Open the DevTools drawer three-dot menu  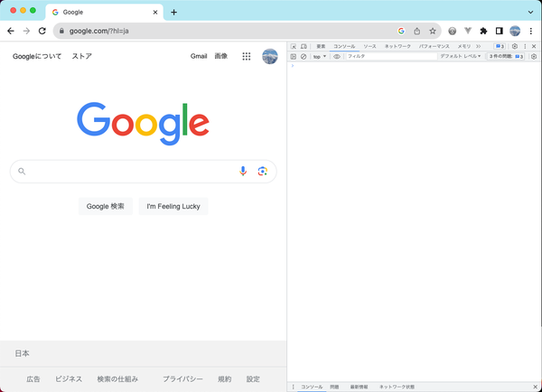click(x=293, y=387)
